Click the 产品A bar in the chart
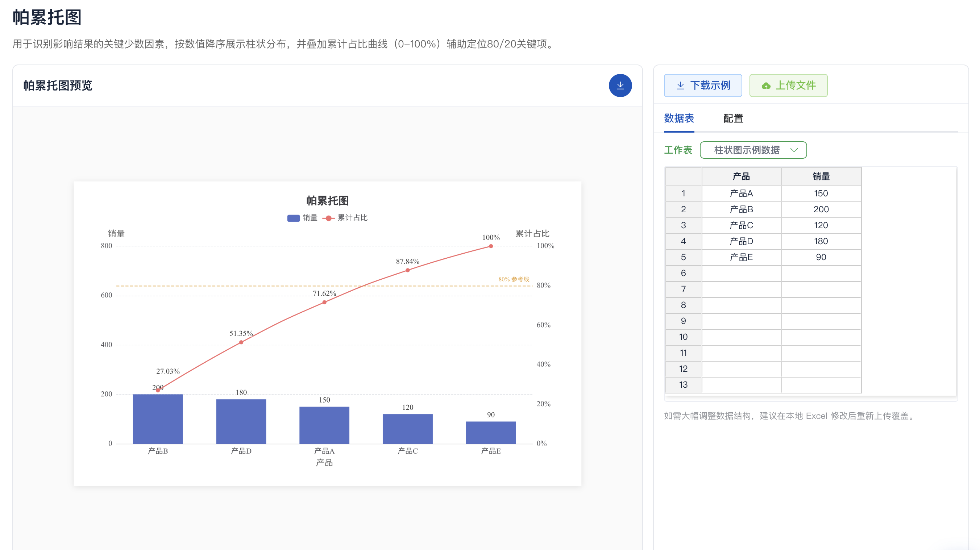 coord(324,425)
